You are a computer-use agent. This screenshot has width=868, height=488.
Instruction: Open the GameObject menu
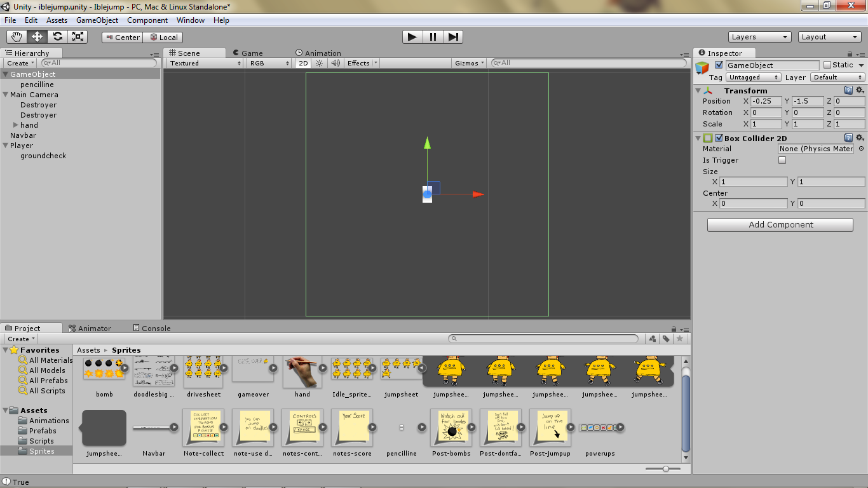click(97, 20)
